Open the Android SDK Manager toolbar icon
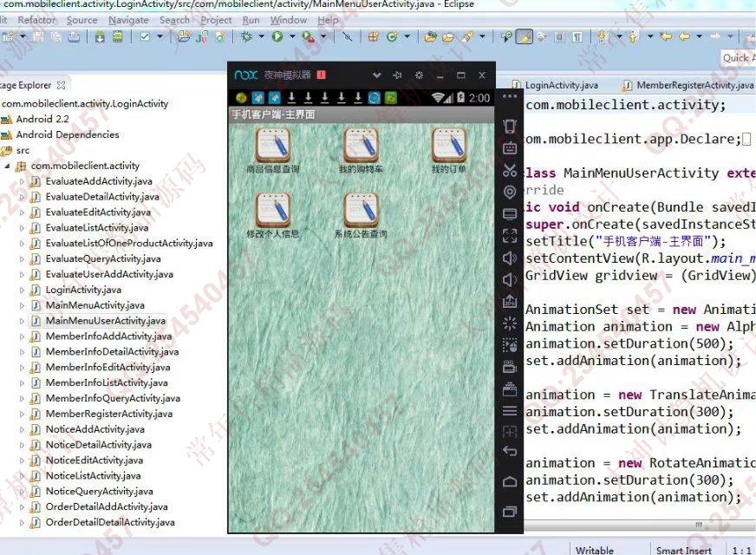This screenshot has width=756, height=555. coord(100,36)
